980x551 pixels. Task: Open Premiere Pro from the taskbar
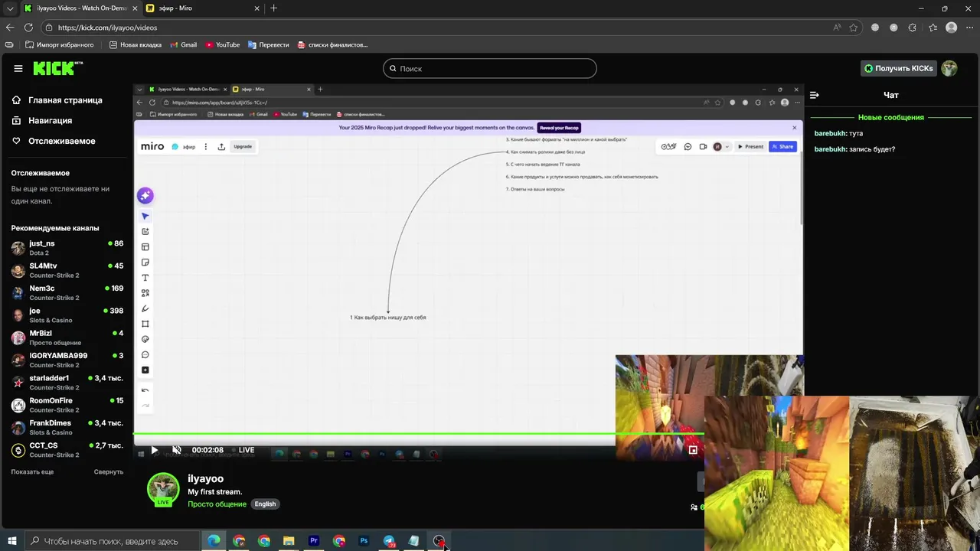[x=314, y=541]
